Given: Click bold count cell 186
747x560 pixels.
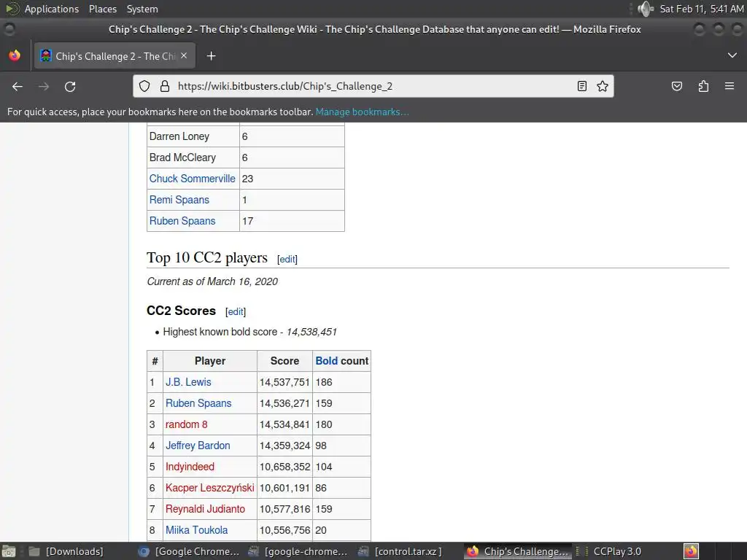Looking at the screenshot, I should (x=342, y=382).
